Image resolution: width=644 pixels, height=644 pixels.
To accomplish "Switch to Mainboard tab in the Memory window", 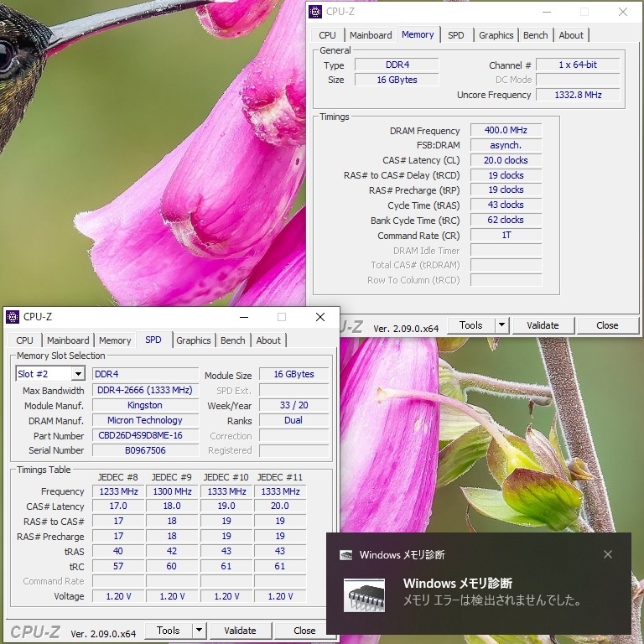I will [x=371, y=35].
